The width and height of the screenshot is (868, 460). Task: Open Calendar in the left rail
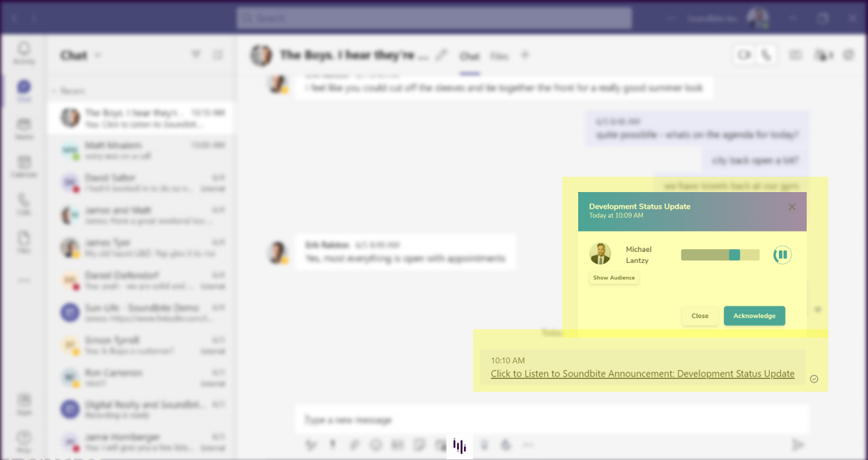[24, 166]
